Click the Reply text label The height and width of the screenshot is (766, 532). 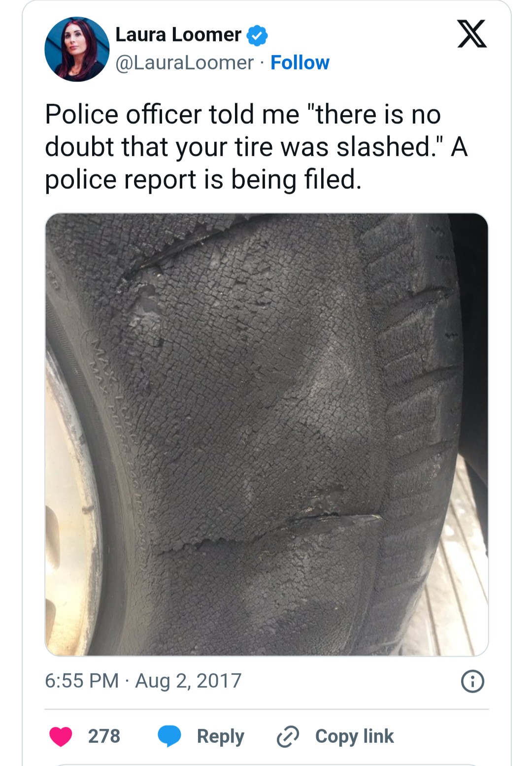pyautogui.click(x=221, y=736)
